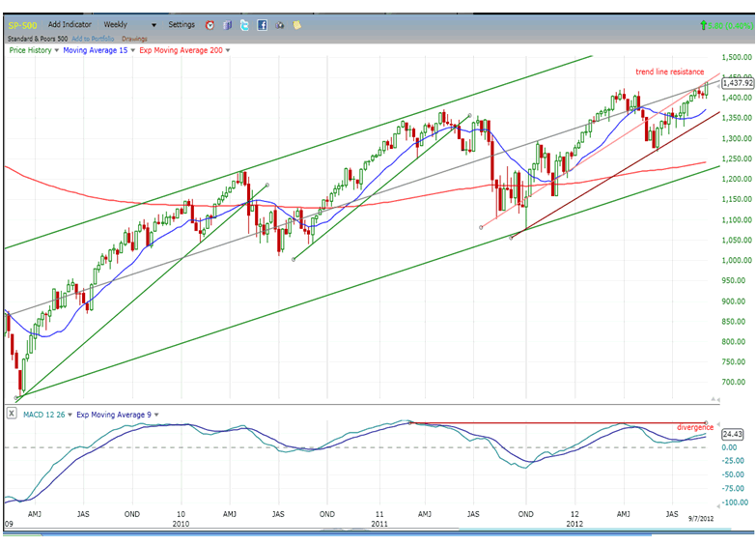Open the alarm clock alert icon
The width and height of the screenshot is (756, 545).
[210, 25]
